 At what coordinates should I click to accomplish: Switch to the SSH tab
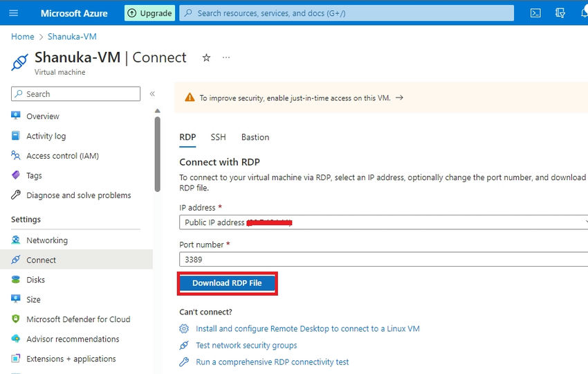pos(218,137)
